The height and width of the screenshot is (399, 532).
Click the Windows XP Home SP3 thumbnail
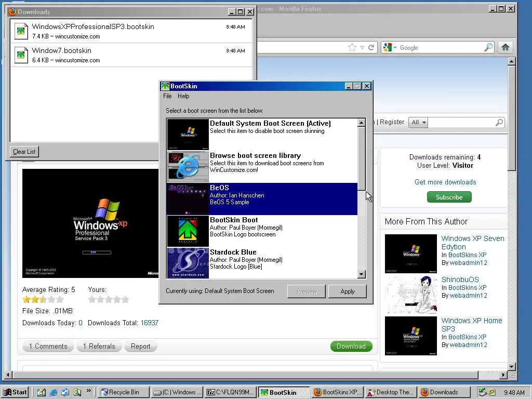coord(411,336)
